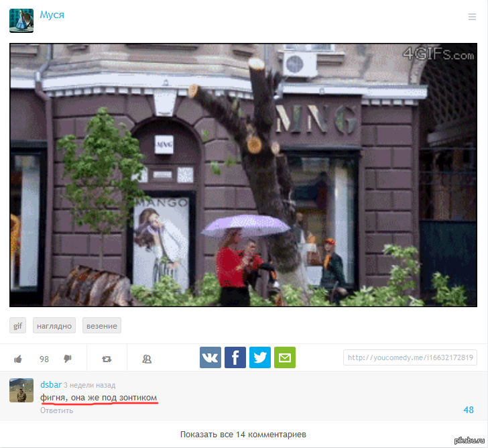Click Муся's avatar thumbnail
The width and height of the screenshot is (488, 448).
(21, 21)
